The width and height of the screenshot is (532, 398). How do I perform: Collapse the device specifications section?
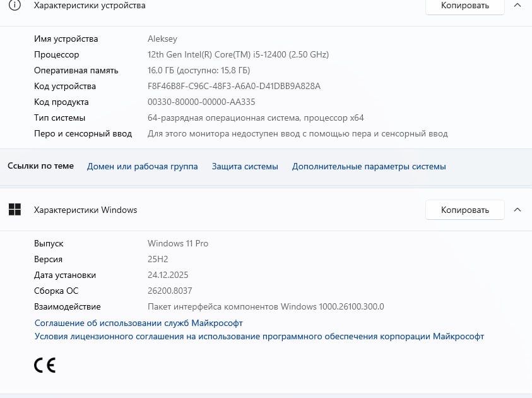click(517, 6)
